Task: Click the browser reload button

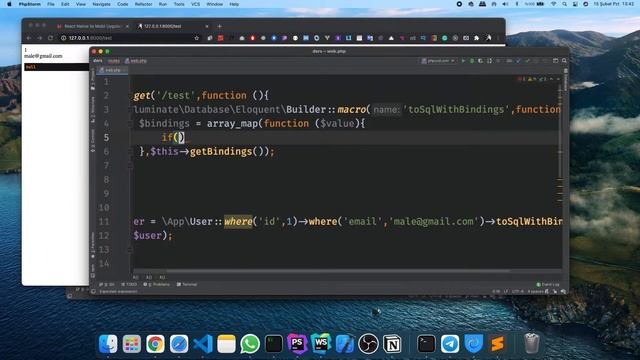Action: point(50,38)
